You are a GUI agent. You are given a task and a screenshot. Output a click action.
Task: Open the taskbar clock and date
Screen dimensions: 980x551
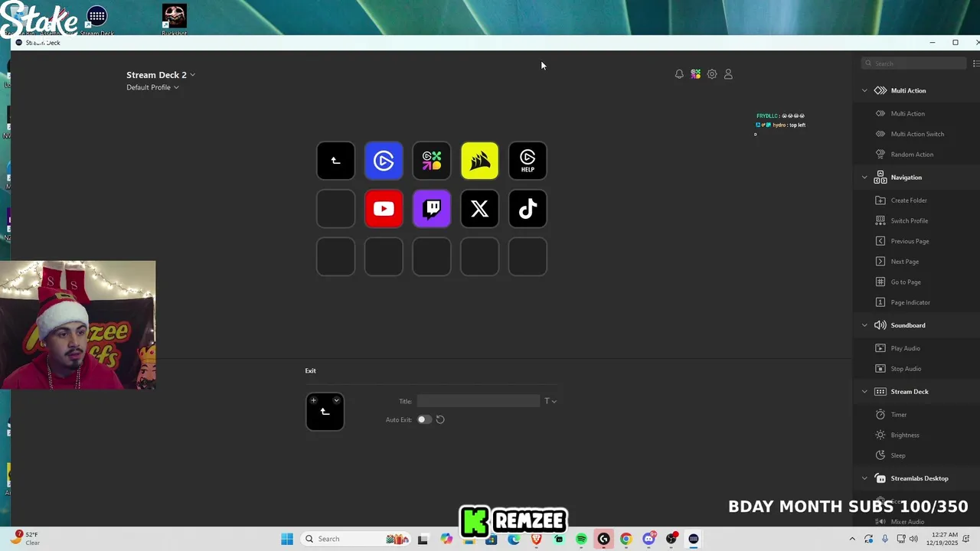(x=945, y=539)
